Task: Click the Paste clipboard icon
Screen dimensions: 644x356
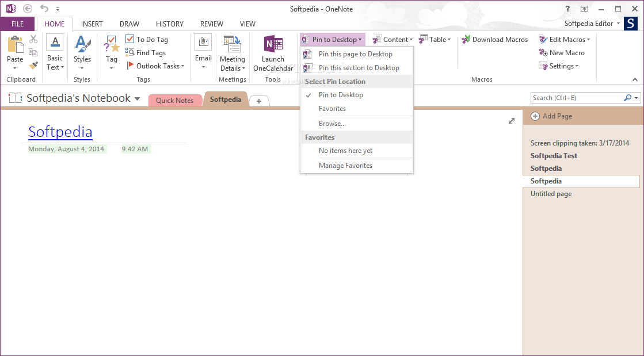Action: 15,44
